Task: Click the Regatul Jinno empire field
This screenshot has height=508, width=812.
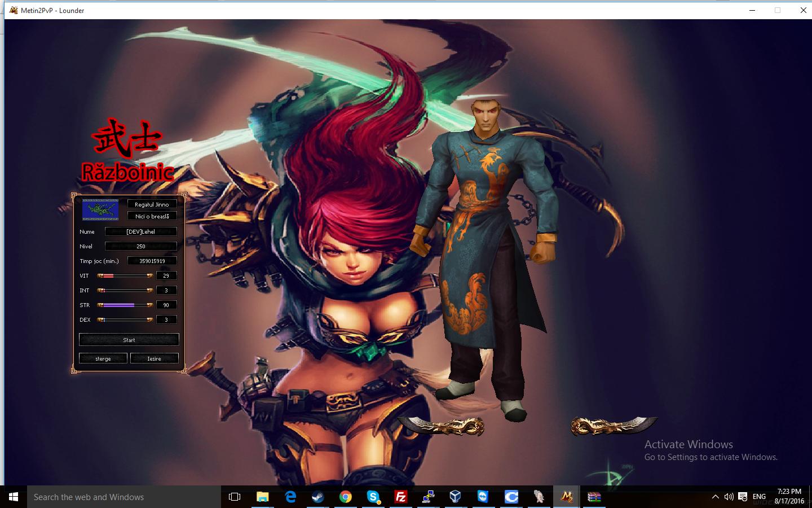Action: point(152,204)
